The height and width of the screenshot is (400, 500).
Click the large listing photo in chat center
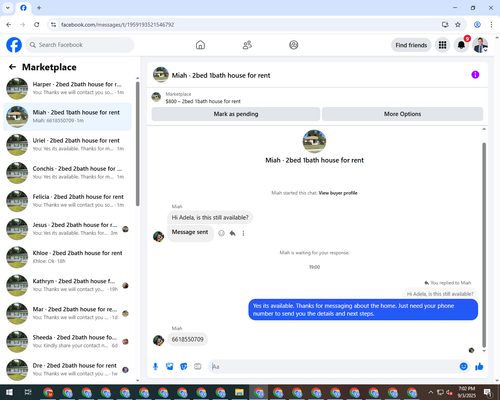click(314, 141)
